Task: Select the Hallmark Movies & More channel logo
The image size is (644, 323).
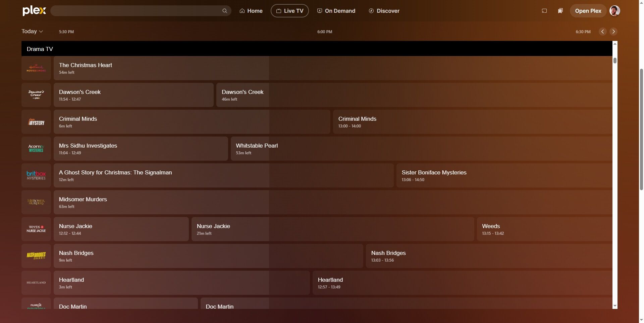Action: pyautogui.click(x=36, y=68)
